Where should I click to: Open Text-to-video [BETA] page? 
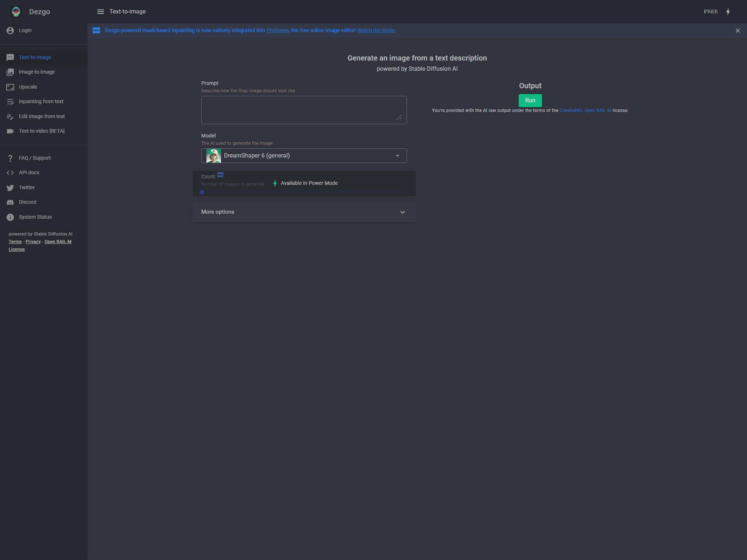click(x=44, y=131)
